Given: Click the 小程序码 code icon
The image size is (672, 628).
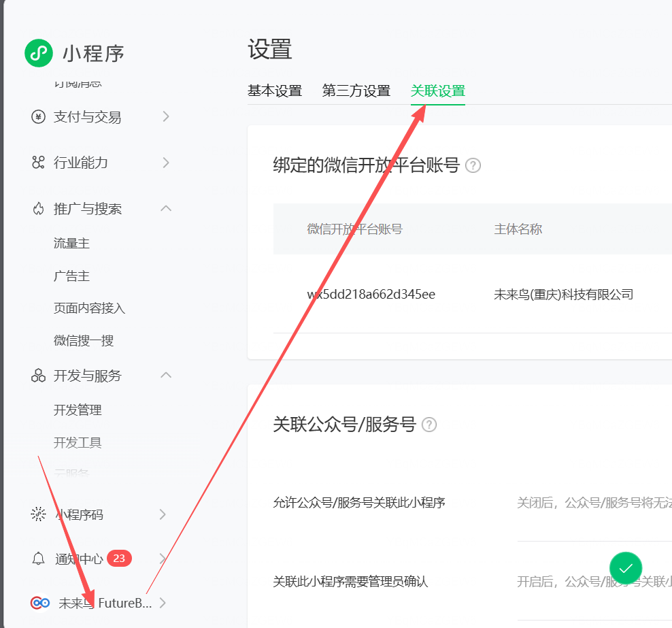Looking at the screenshot, I should [x=39, y=514].
